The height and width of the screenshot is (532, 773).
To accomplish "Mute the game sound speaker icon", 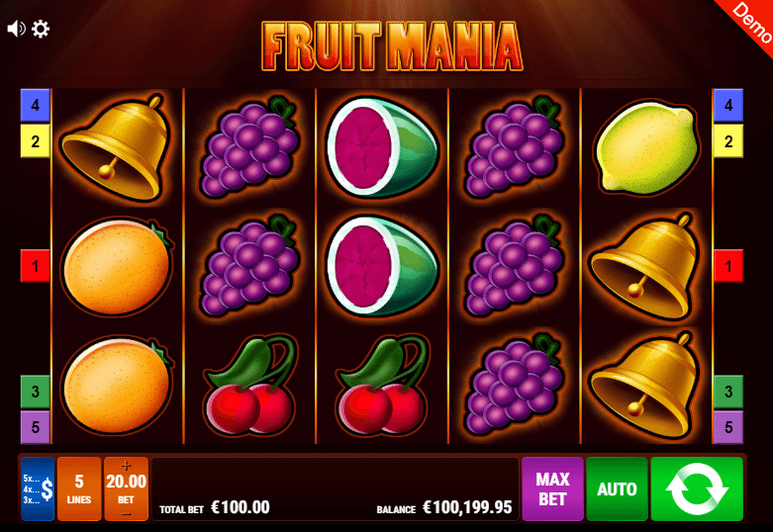I will click(x=16, y=29).
